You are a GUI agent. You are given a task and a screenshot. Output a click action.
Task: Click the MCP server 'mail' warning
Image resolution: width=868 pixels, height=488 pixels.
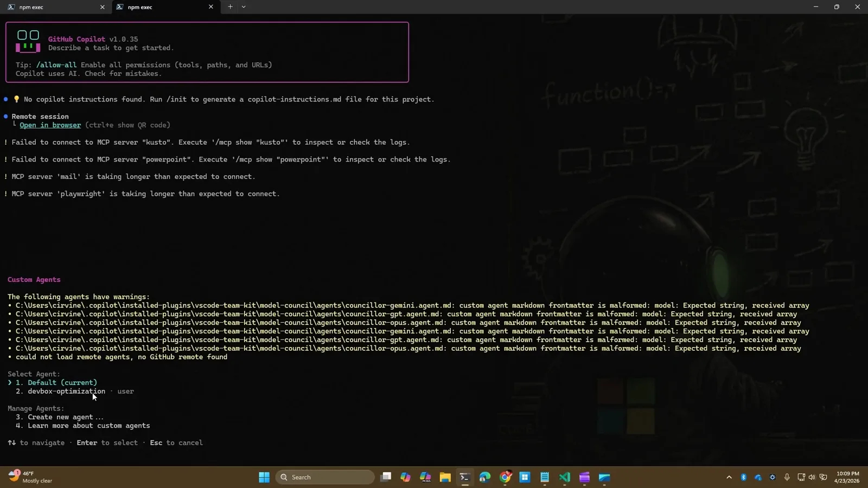click(x=129, y=177)
